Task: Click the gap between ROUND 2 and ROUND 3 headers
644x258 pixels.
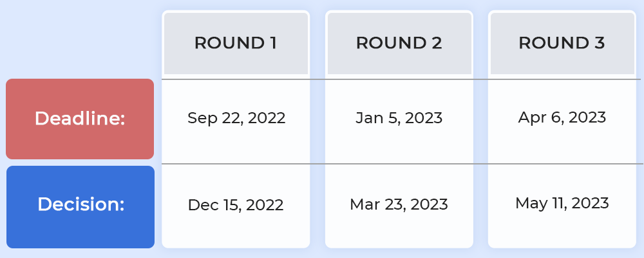Action: point(480,43)
